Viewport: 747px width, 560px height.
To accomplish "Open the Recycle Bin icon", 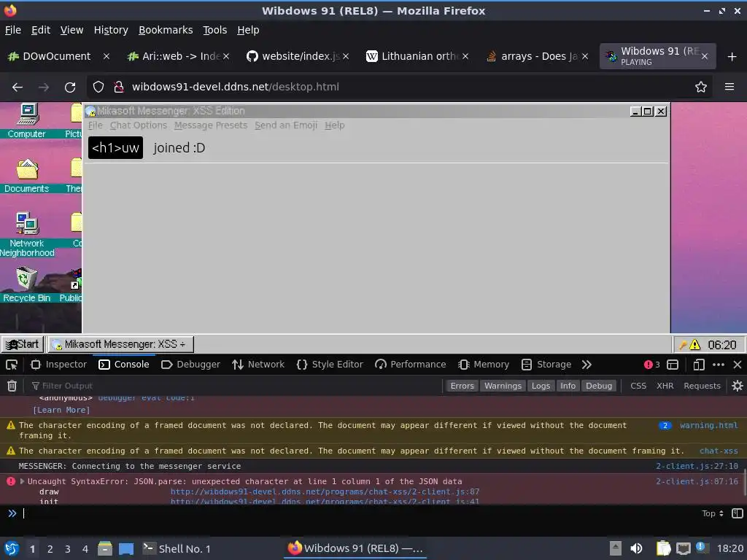I will (x=27, y=284).
